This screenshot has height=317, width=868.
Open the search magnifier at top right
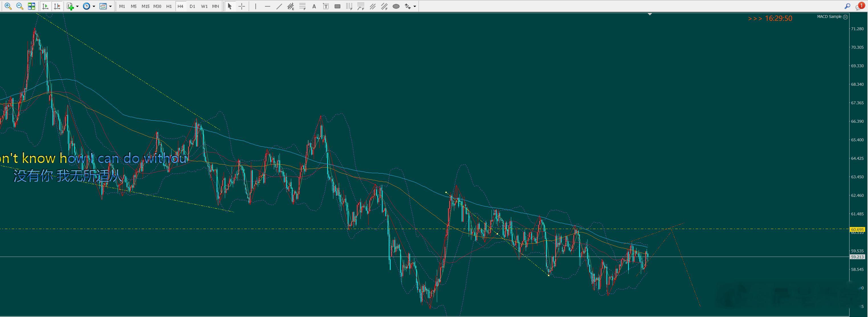(847, 6)
